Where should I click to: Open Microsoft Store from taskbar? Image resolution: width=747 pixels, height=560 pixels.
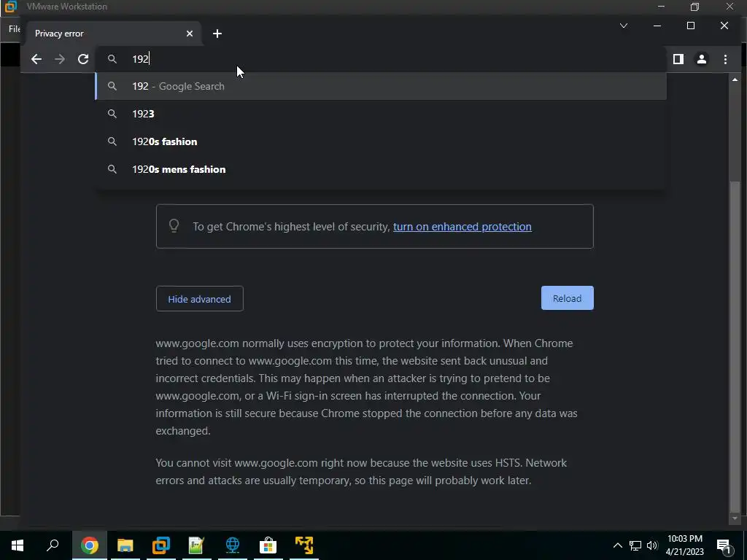pyautogui.click(x=268, y=545)
